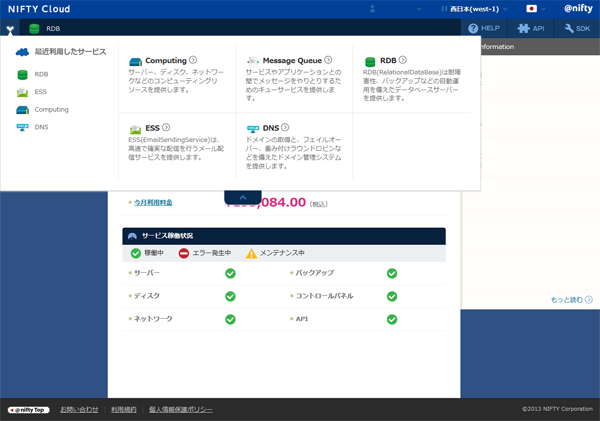This screenshot has height=421, width=600.
Task: Select Computing in recently used services list
Action: tap(50, 109)
